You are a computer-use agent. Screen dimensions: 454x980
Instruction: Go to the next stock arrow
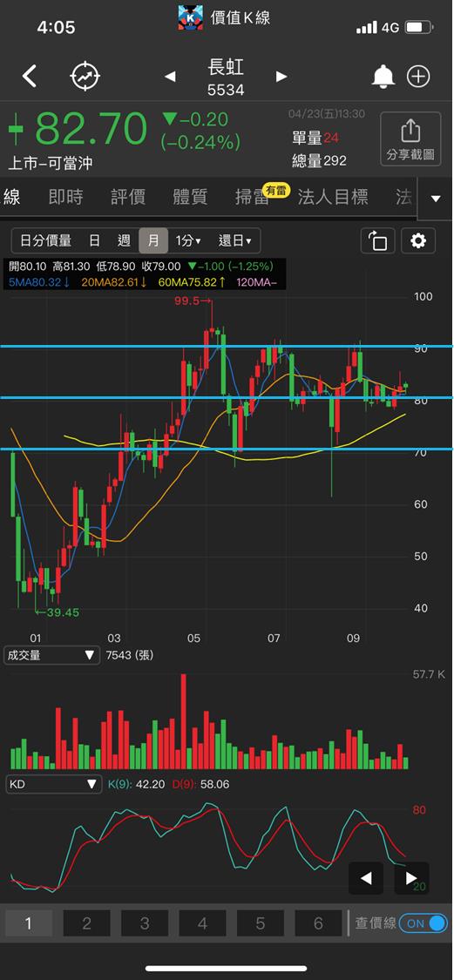[281, 77]
